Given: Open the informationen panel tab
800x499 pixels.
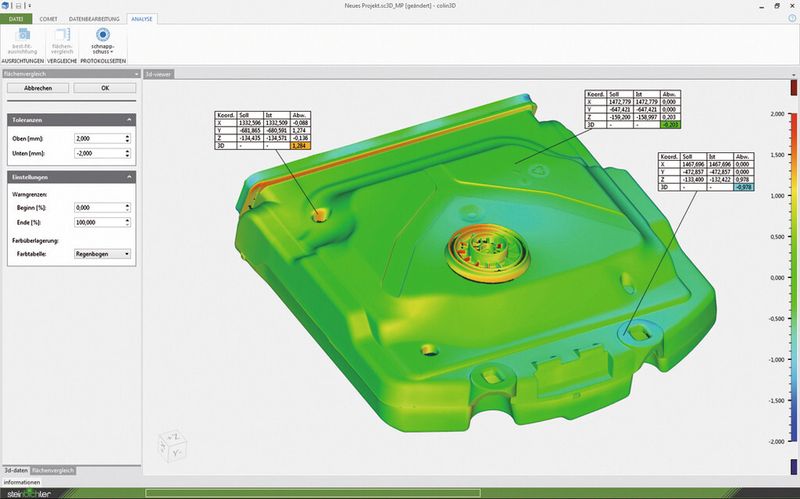Looking at the screenshot, I should pos(21,482).
